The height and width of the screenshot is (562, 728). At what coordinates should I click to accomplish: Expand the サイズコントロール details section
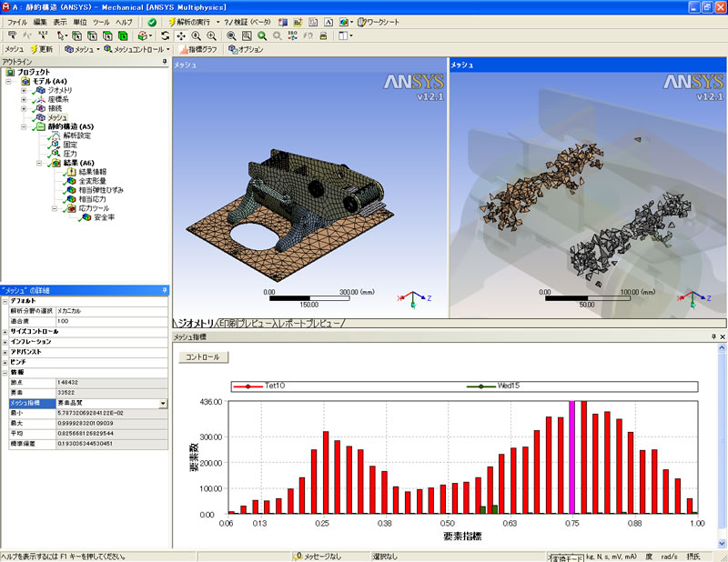[x=5, y=332]
